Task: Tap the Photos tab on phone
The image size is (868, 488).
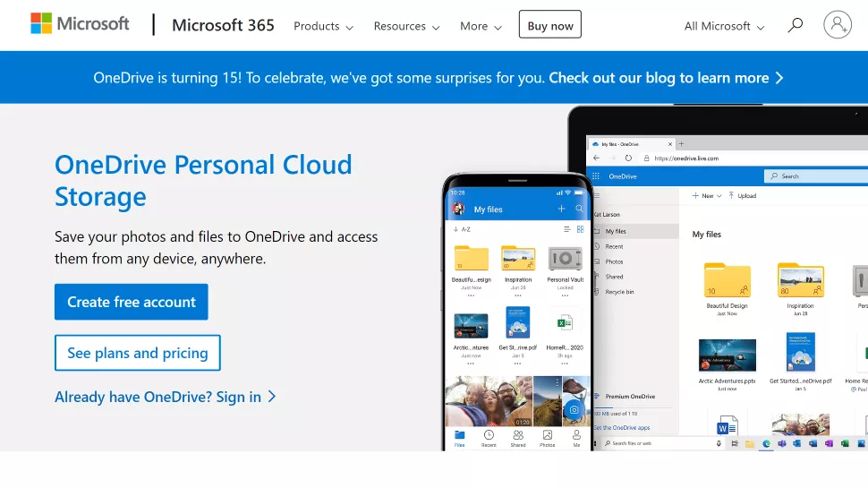Action: click(547, 438)
